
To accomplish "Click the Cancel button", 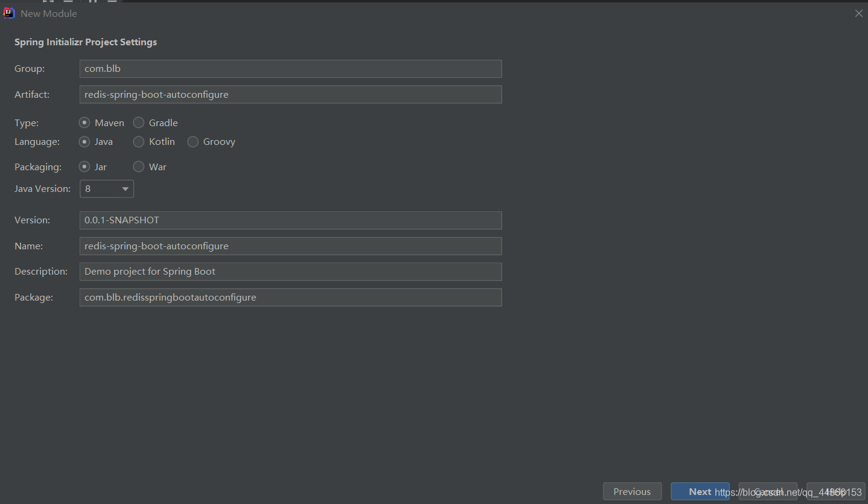I will [768, 492].
